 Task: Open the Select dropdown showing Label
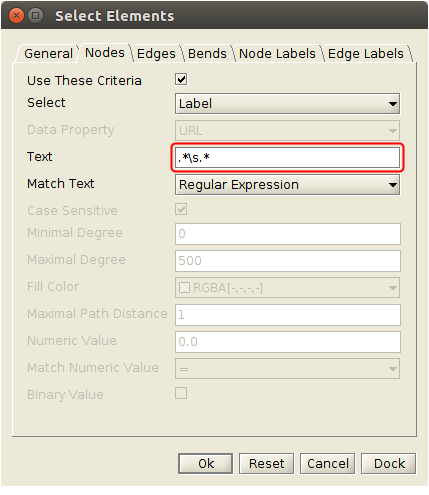tap(287, 104)
